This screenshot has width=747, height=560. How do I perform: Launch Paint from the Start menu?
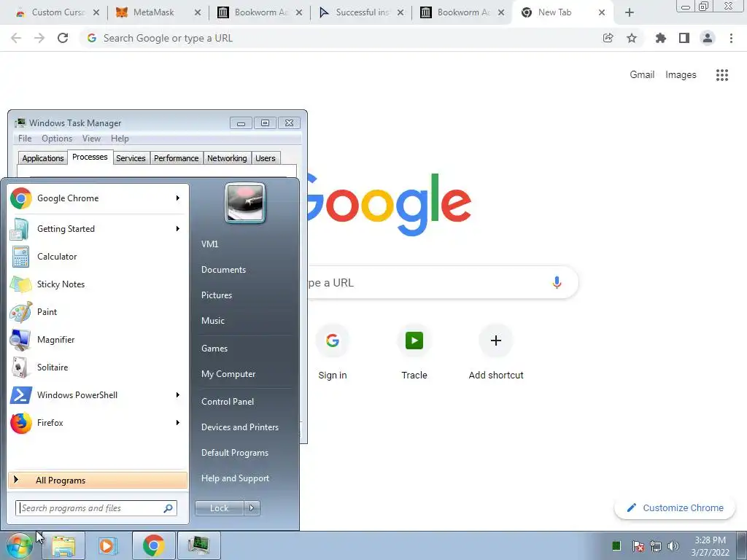98,312
